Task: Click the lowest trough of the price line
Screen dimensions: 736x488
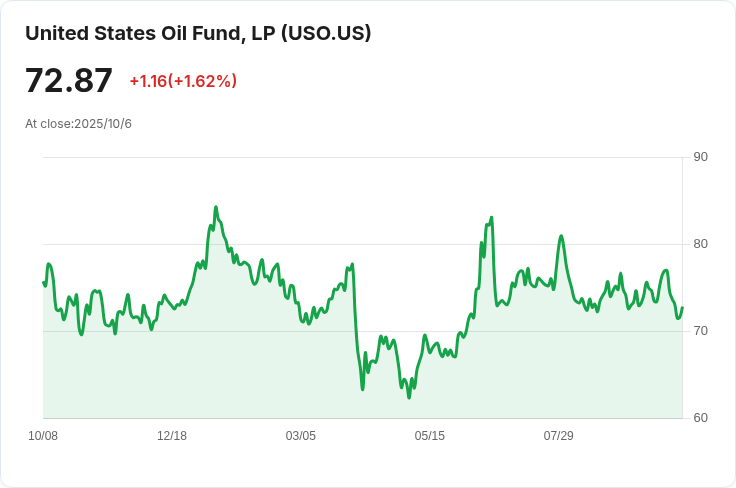Action: point(409,397)
